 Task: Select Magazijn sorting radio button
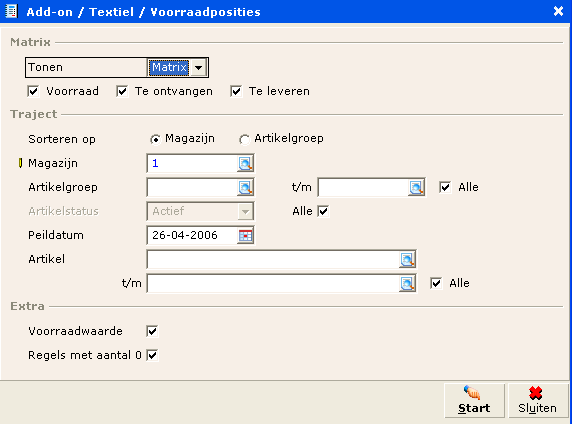tap(155, 139)
